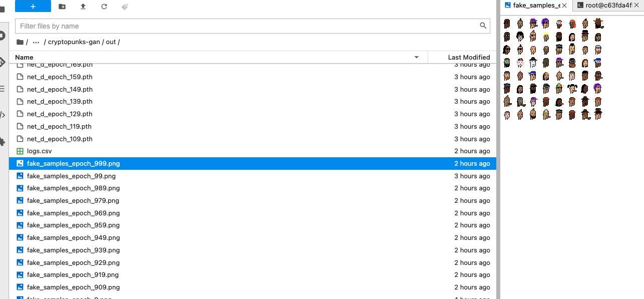Screen dimensions: 644x299
Task: Focus the Filter files by name field
Action: click(x=248, y=26)
